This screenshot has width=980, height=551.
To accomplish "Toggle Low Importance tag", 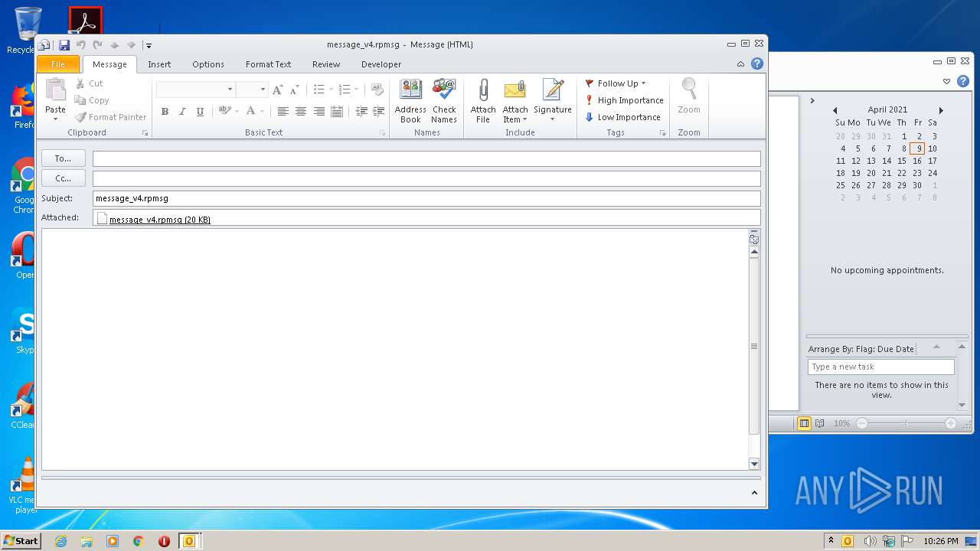I will (x=622, y=117).
